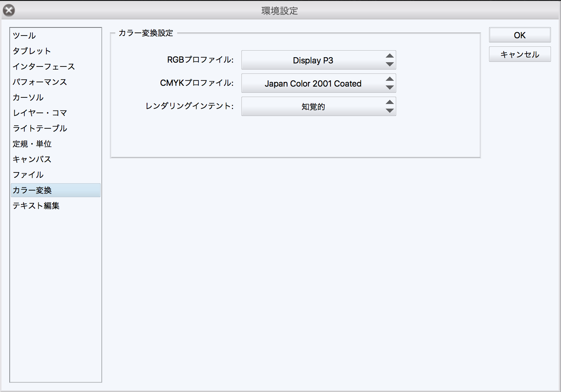Viewport: 561px width, 392px height.
Task: Open ファイル settings
Action: 56,175
